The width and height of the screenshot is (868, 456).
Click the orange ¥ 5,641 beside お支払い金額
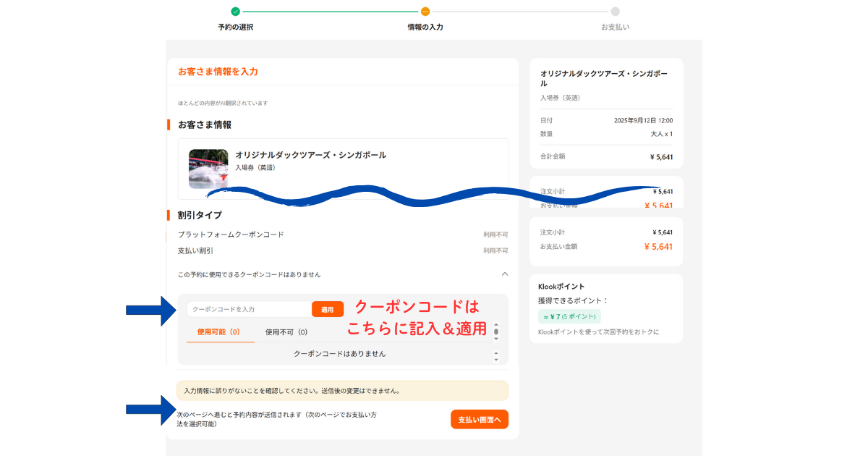[x=658, y=247]
